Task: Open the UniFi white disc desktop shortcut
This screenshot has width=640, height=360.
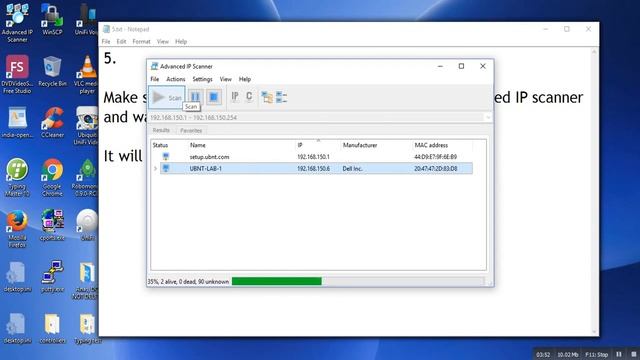Action: point(87,225)
